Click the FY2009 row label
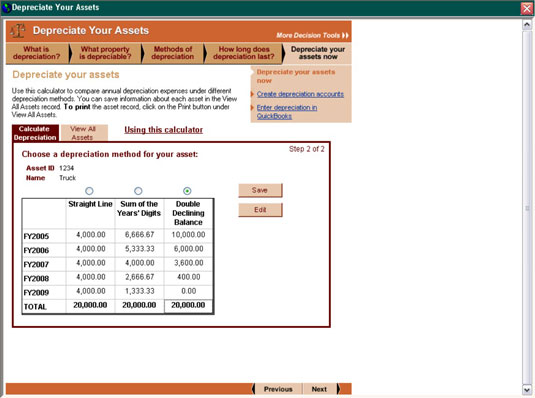 pos(36,293)
